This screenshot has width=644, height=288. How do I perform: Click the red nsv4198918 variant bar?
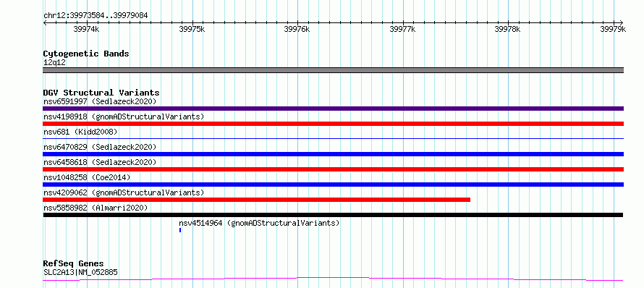[x=333, y=124]
